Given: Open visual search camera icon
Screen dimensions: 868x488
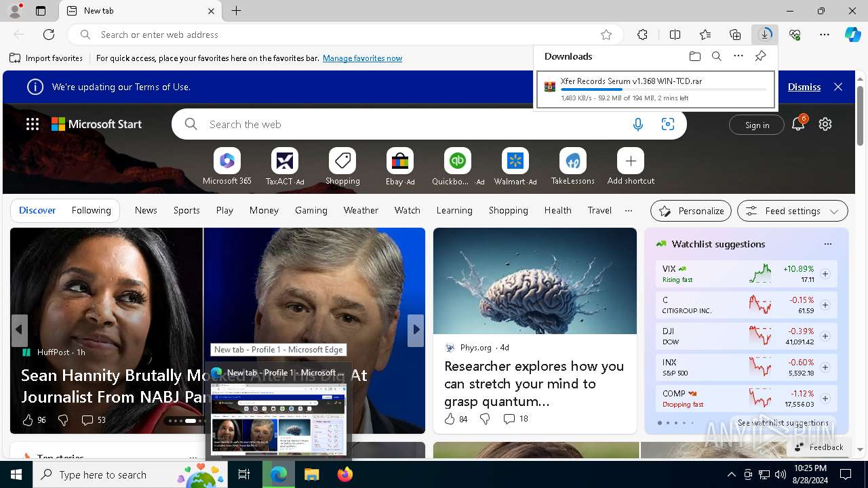Looking at the screenshot, I should point(668,124).
